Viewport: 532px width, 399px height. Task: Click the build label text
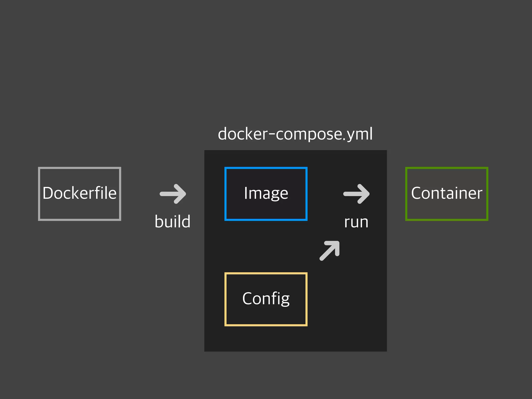pyautogui.click(x=172, y=222)
